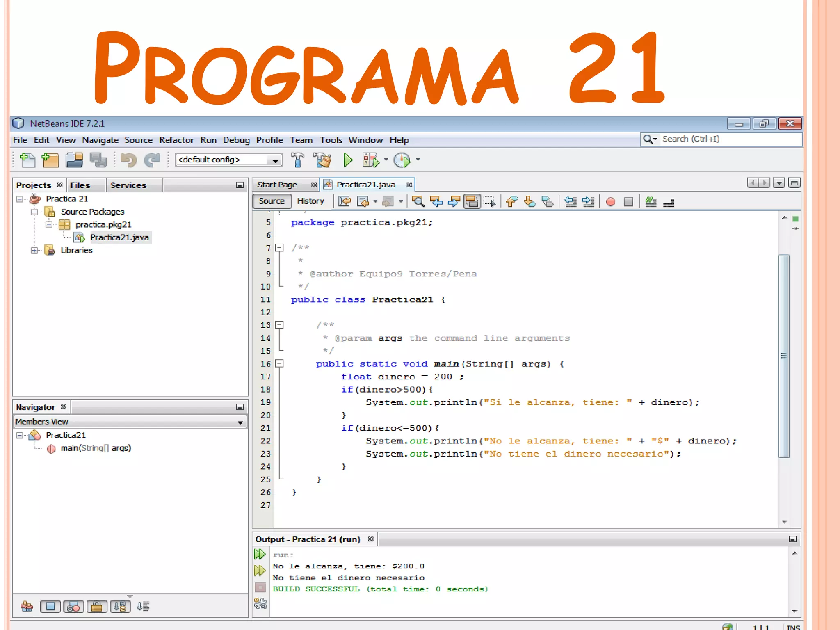Run the project with green play icon
Image resolution: width=840 pixels, height=630 pixels.
click(x=348, y=160)
